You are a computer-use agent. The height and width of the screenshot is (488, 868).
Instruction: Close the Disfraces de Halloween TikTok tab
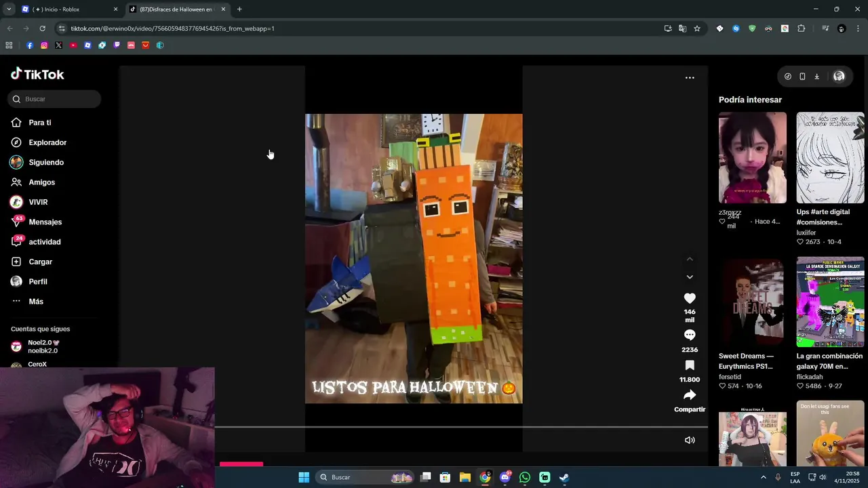pyautogui.click(x=223, y=9)
